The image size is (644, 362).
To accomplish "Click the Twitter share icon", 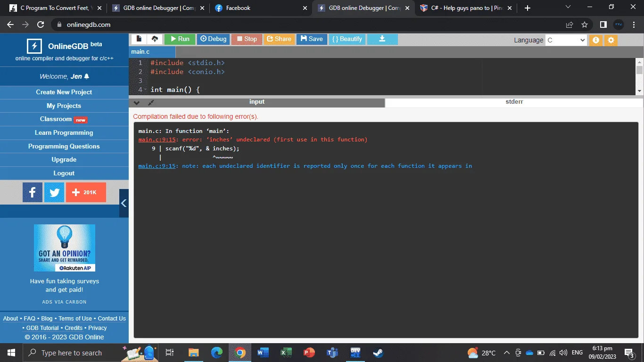I will [54, 192].
